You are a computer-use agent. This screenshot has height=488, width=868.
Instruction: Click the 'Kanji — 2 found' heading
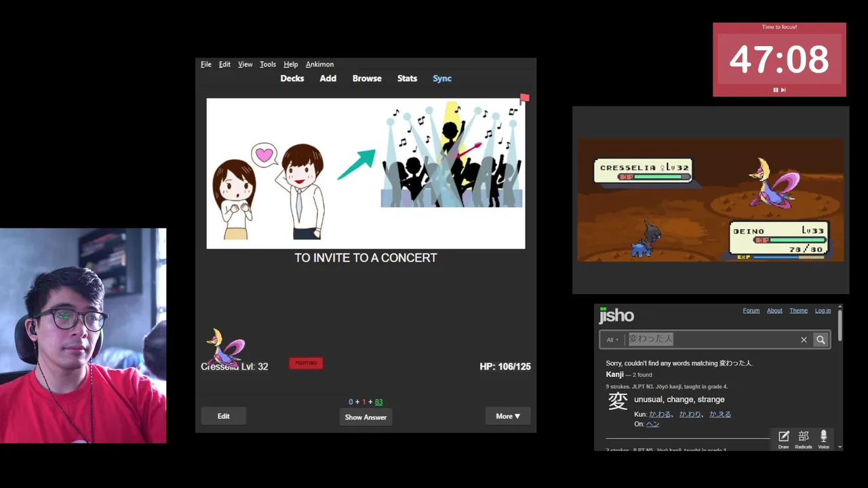(x=629, y=374)
